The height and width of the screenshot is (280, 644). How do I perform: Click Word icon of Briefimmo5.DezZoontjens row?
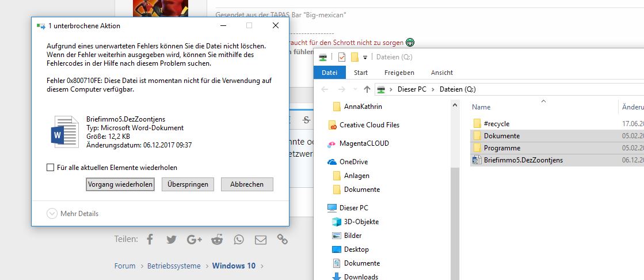point(477,160)
